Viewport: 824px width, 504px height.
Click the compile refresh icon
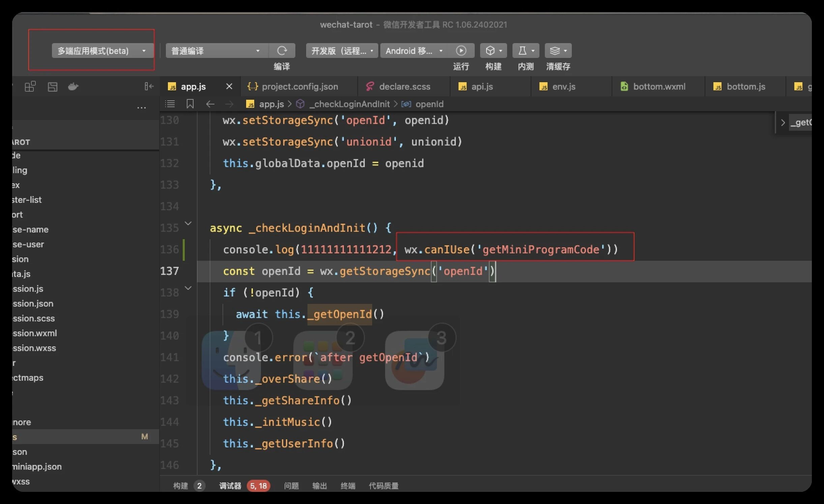tap(282, 51)
